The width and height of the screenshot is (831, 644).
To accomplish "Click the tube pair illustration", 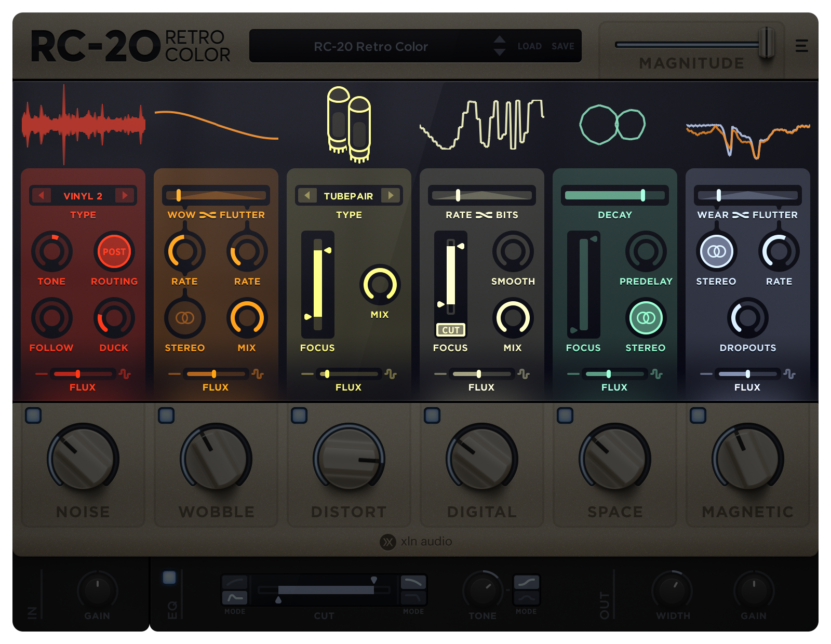I will pyautogui.click(x=349, y=125).
